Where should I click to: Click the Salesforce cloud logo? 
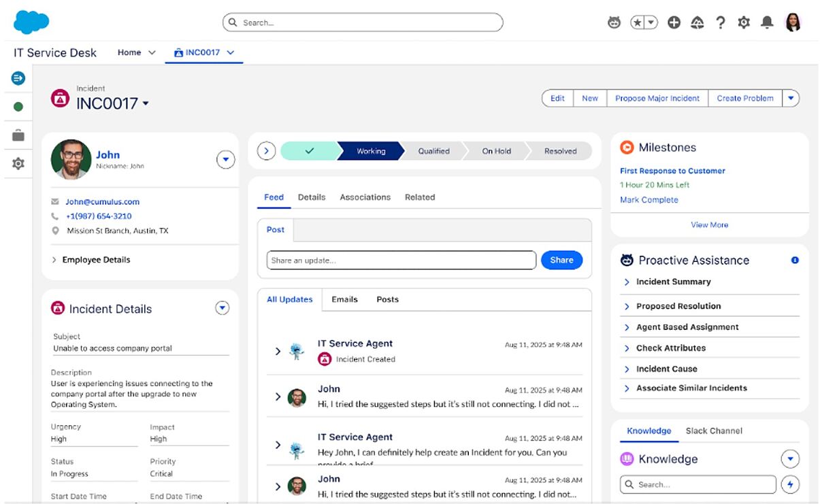[x=31, y=22]
